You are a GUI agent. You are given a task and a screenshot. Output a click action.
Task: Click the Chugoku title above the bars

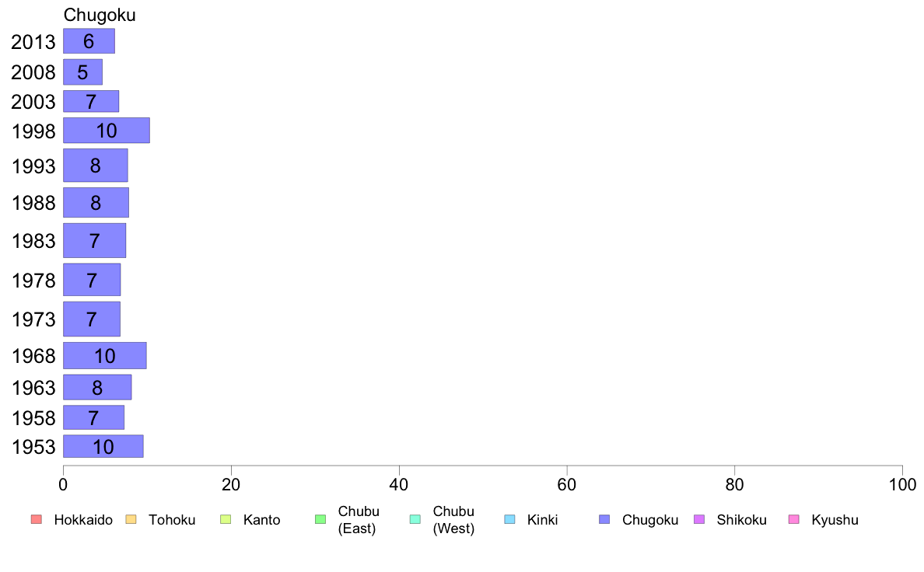pyautogui.click(x=100, y=15)
